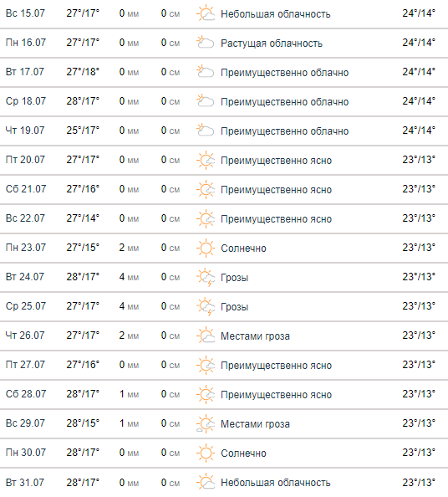Click the weather icon for Вс 15.07

(206, 13)
